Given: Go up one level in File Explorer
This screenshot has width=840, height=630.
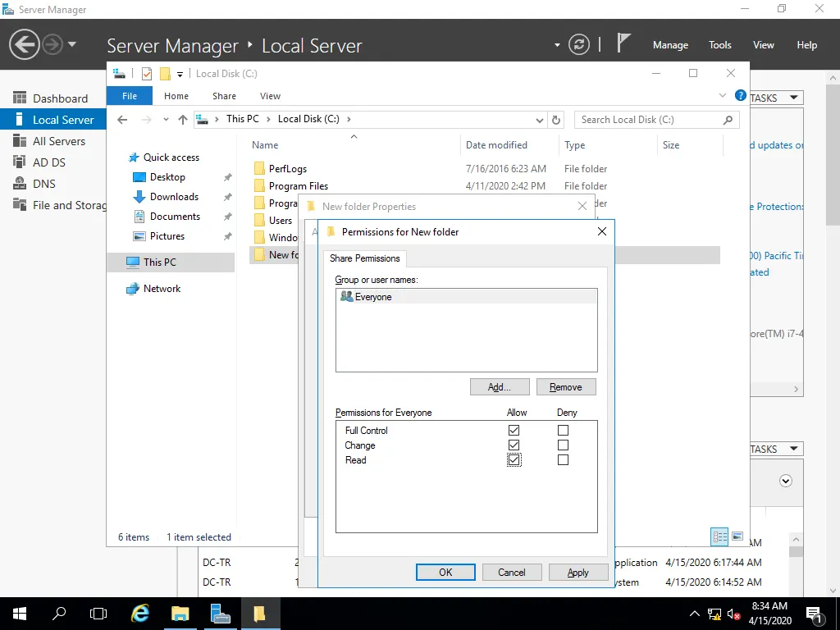Looking at the screenshot, I should pos(183,120).
